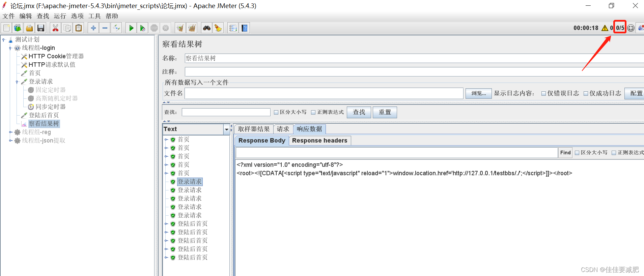Viewport: 644px width, 276px height.
Task: Switch to the Response headers tab
Action: [319, 141]
